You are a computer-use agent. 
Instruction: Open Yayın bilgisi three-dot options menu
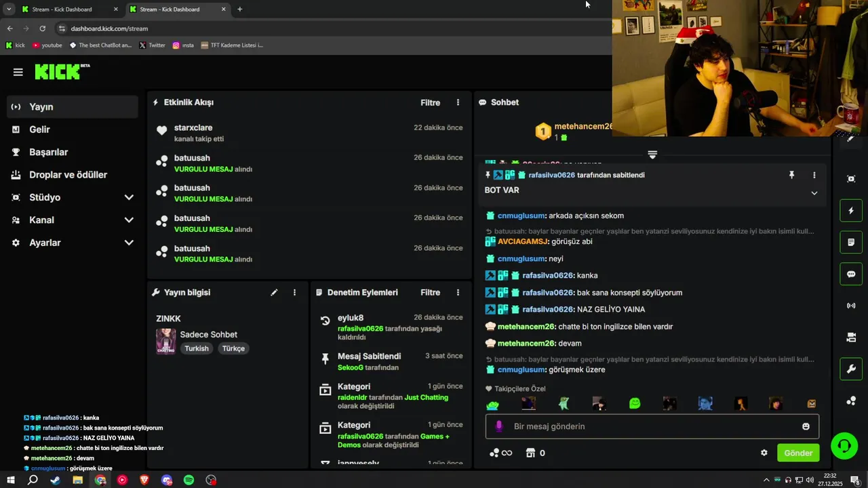click(x=294, y=293)
